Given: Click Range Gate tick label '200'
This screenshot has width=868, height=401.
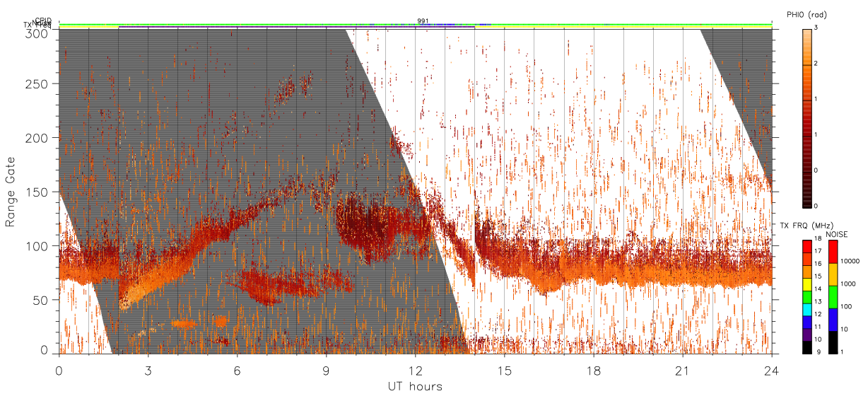Looking at the screenshot, I should point(38,138).
